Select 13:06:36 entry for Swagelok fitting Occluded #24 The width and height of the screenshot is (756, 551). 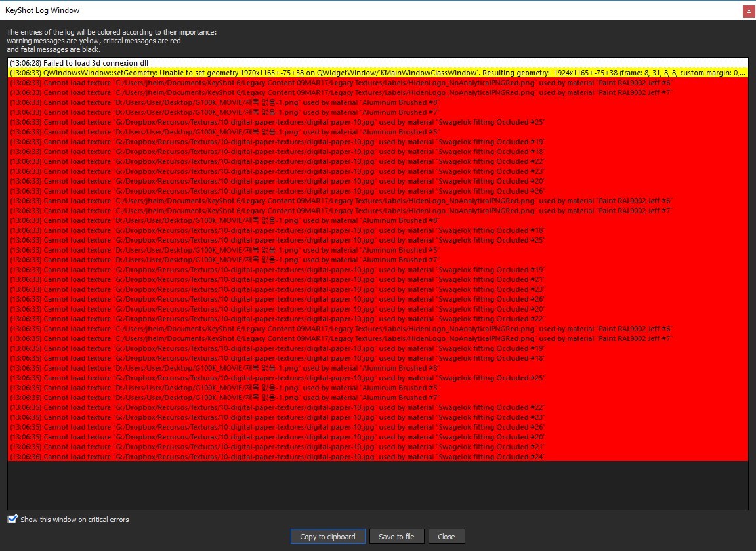coord(378,457)
